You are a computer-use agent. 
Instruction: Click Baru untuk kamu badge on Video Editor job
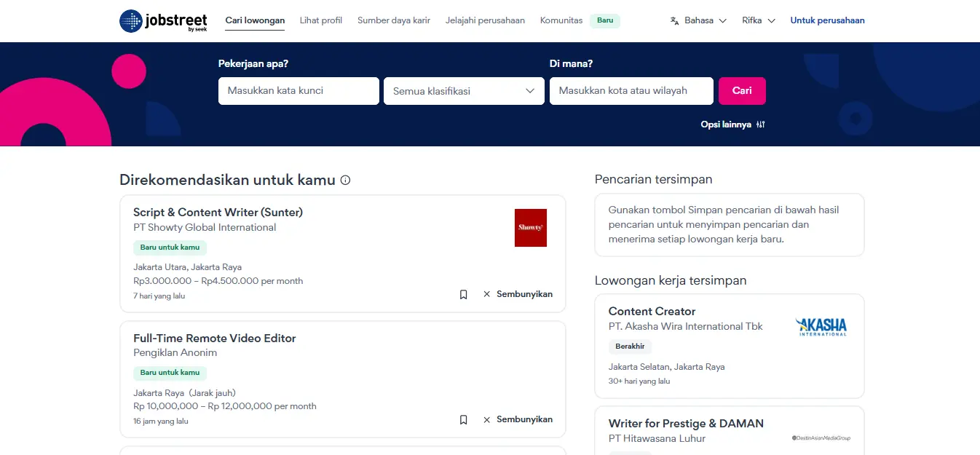point(170,373)
